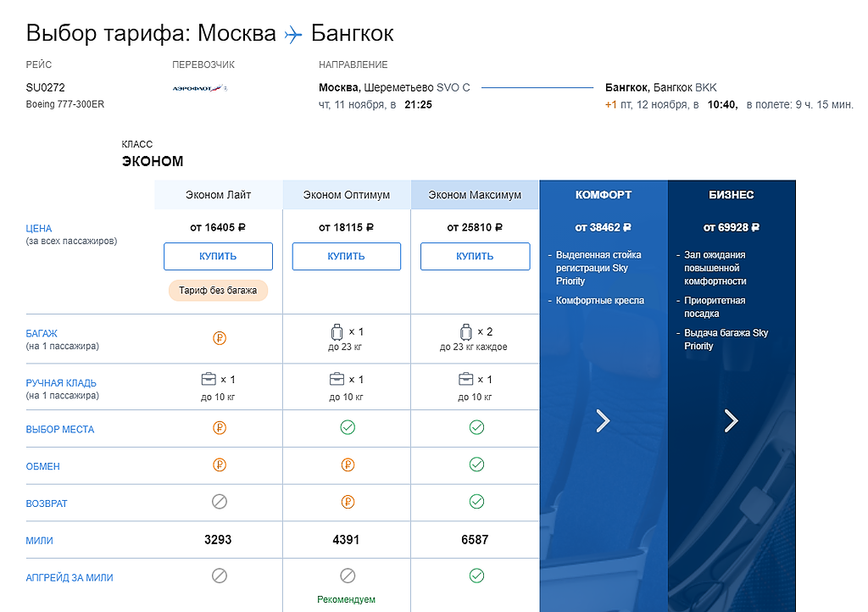Select the Эконом Оптимум column header

[347, 195]
